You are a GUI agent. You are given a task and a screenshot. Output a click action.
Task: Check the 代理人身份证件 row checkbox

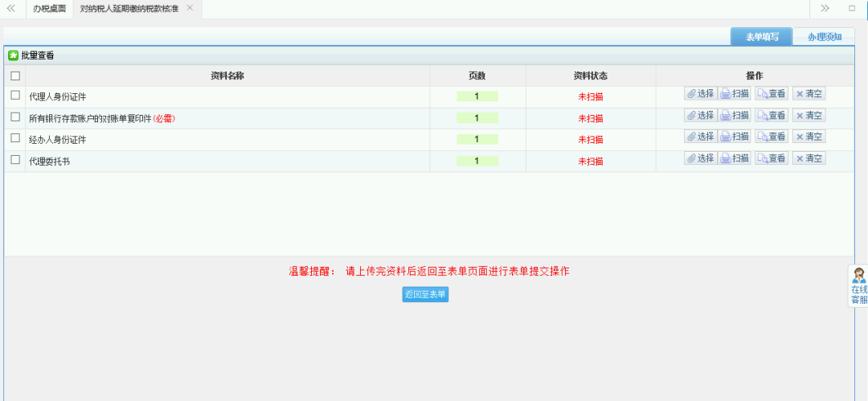click(15, 96)
